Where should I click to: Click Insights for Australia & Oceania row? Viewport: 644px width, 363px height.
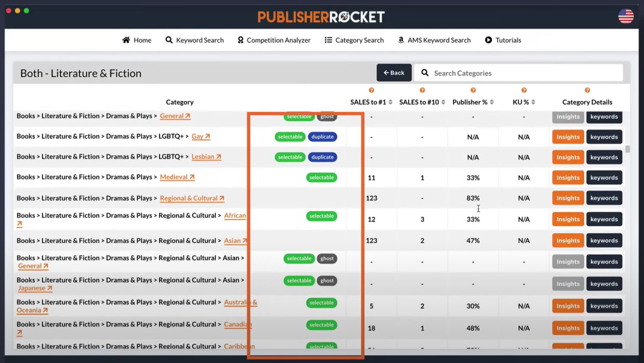(568, 306)
